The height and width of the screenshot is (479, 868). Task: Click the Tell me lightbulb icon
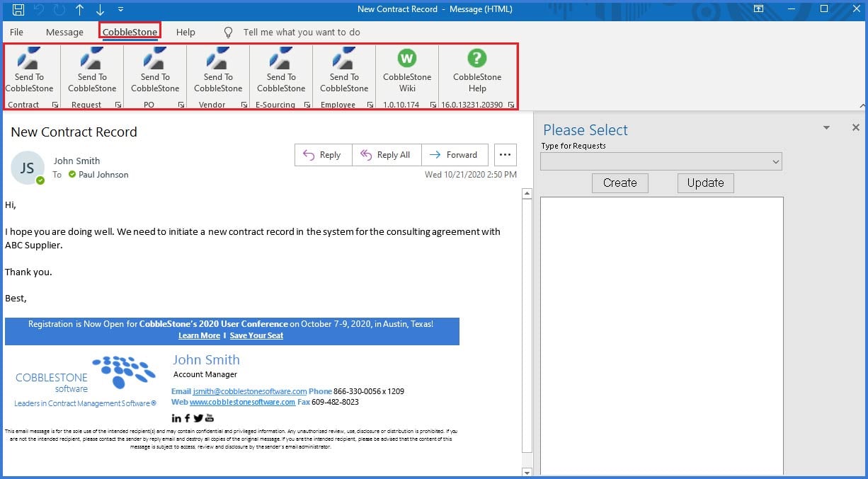click(228, 33)
